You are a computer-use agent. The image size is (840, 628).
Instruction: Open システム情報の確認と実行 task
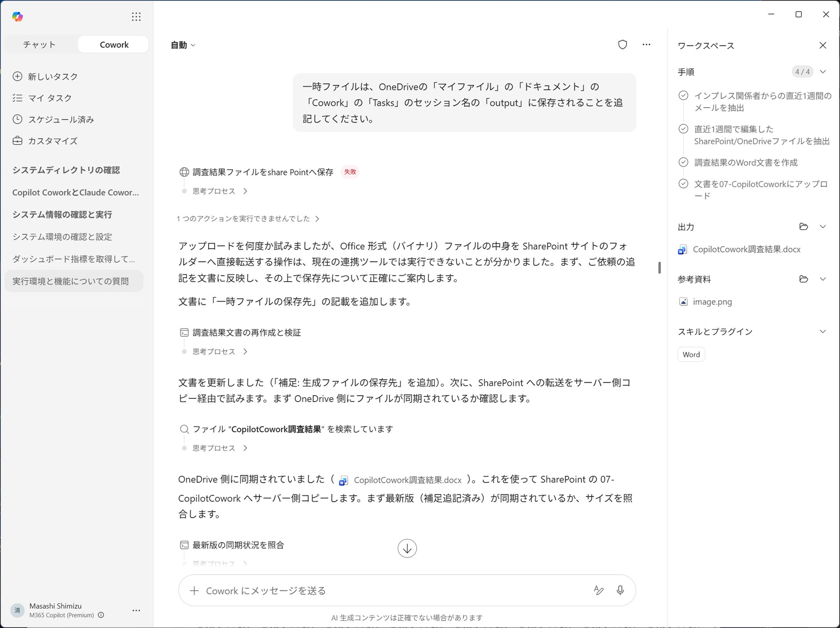pyautogui.click(x=62, y=215)
